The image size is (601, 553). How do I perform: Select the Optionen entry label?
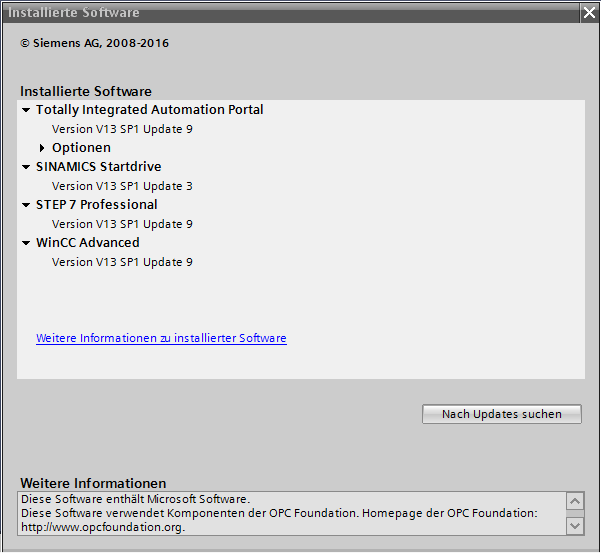pos(81,148)
